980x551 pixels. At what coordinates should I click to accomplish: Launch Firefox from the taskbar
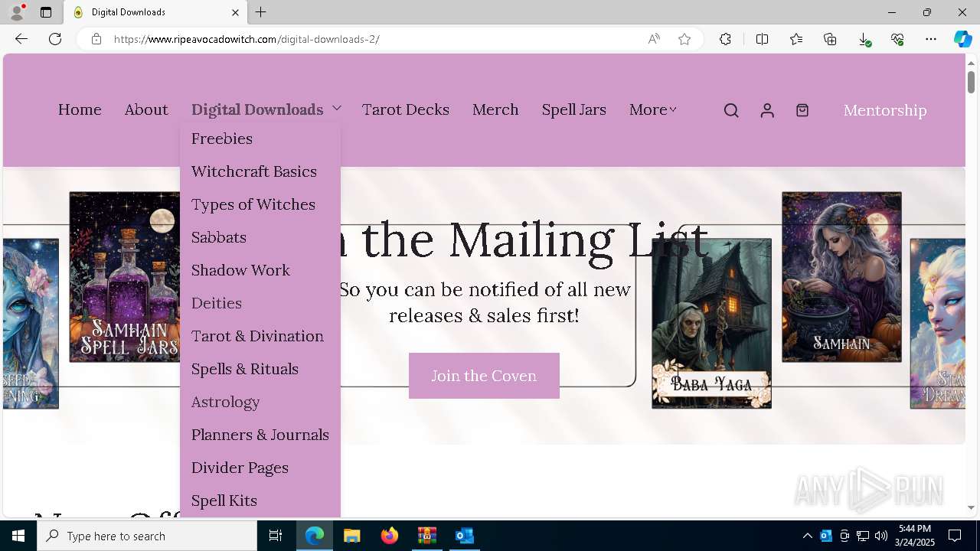(390, 536)
